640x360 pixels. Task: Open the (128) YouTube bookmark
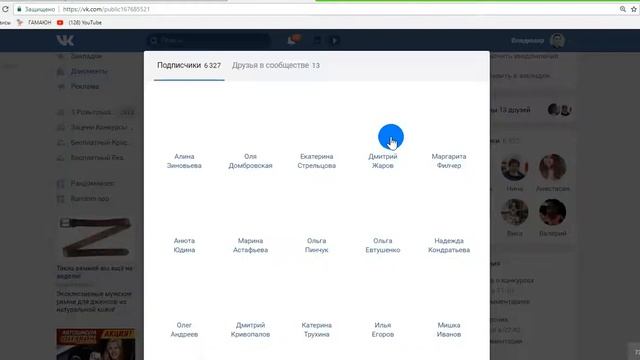tap(80, 22)
